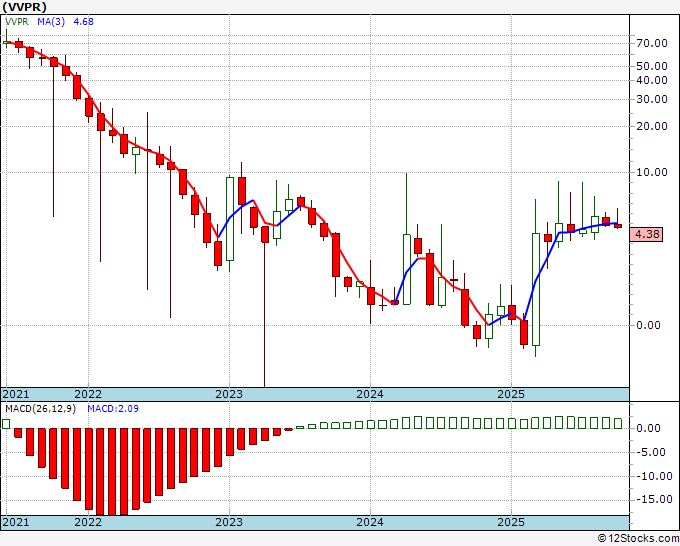
Task: Click the MACD(26,12,9) indicator label
Action: 40,409
